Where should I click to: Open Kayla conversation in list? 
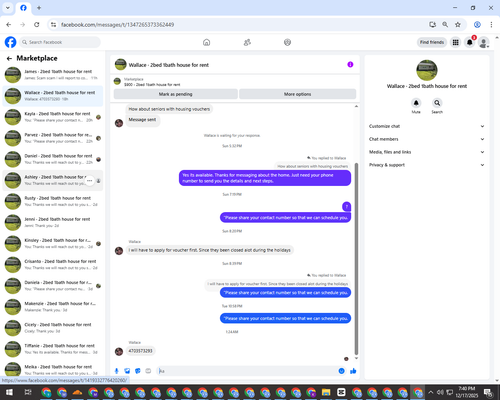pyautogui.click(x=53, y=117)
